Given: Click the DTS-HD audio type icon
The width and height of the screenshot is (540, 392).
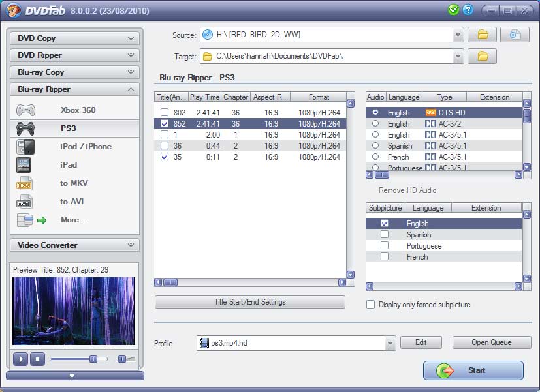Looking at the screenshot, I should coord(431,112).
